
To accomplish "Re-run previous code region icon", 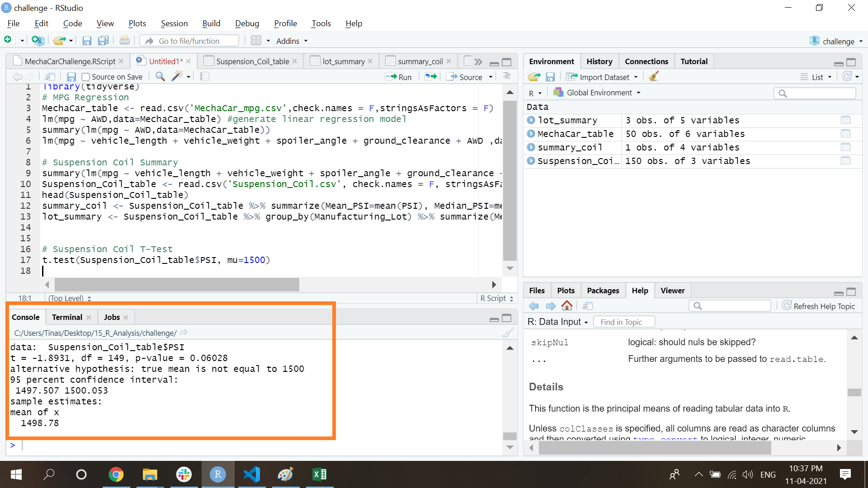I will coord(431,76).
